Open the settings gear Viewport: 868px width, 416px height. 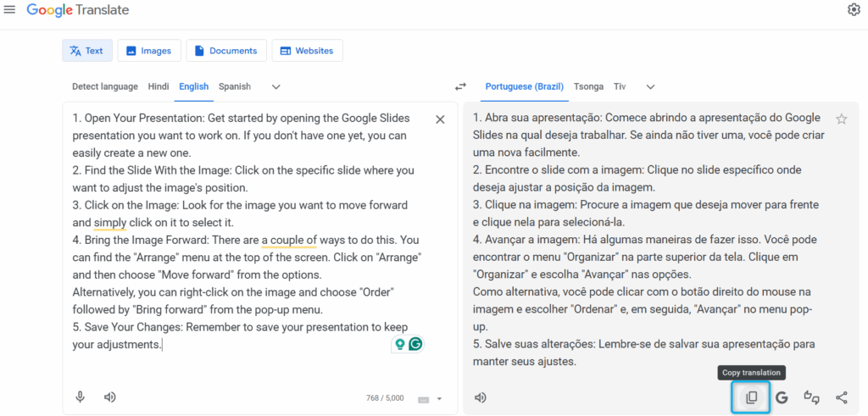click(x=854, y=10)
